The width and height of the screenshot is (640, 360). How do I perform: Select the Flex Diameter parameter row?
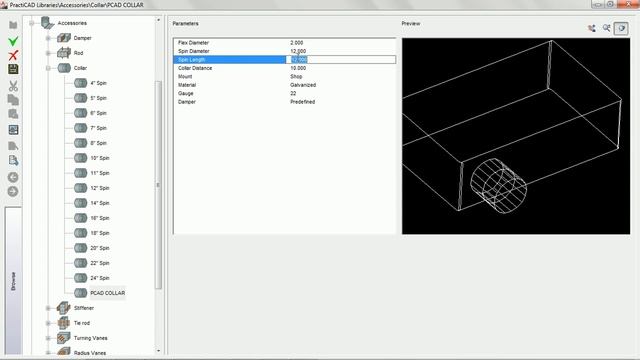(284, 42)
